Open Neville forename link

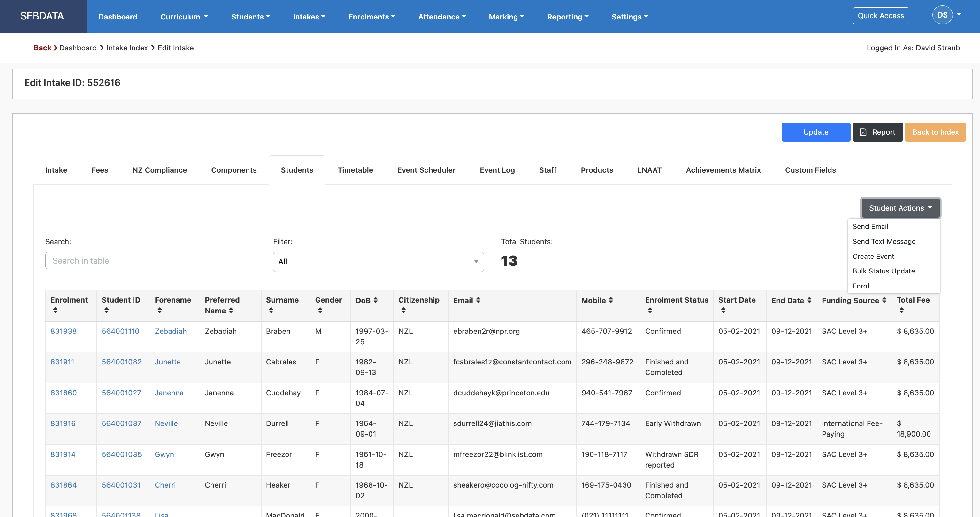166,423
